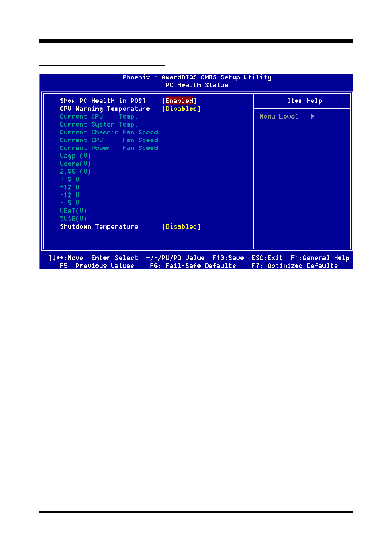Open the CPU Warning Temperature Disabled setting
The height and width of the screenshot is (549, 392).
point(181,109)
